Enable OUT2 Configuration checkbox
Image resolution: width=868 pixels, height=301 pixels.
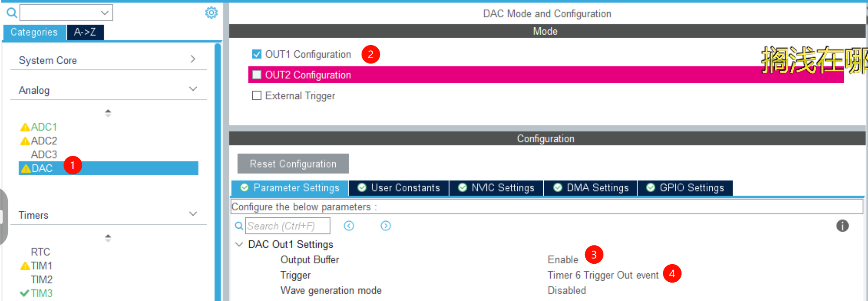tap(257, 75)
